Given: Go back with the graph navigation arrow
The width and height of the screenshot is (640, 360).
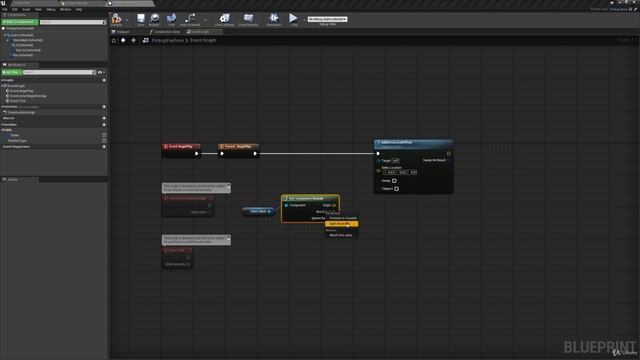Looking at the screenshot, I should pyautogui.click(x=123, y=40).
